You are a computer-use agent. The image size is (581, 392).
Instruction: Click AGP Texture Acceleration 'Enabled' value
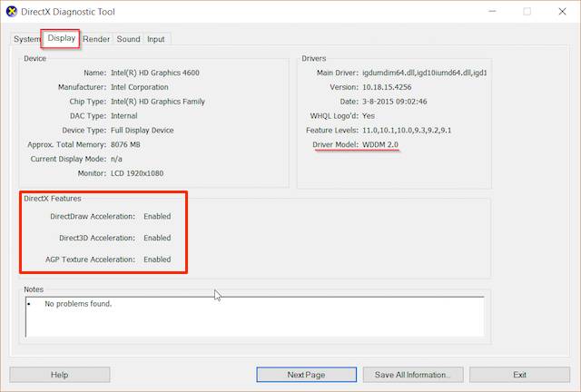tap(157, 260)
